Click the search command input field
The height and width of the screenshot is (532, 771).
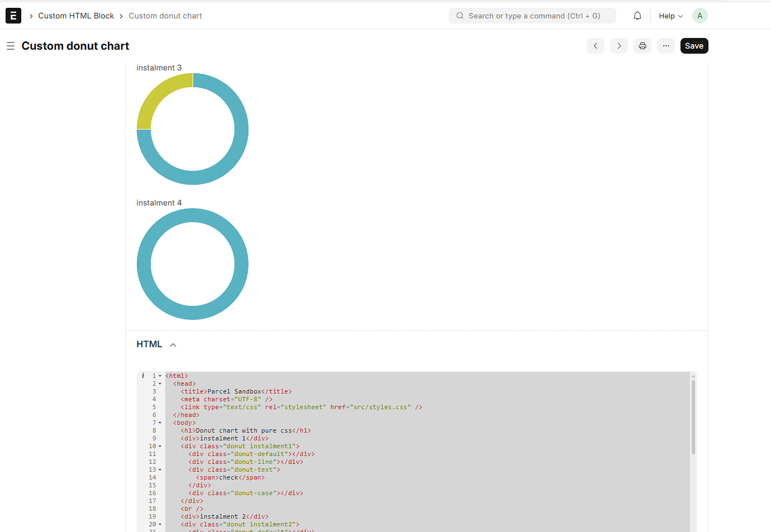coord(531,15)
